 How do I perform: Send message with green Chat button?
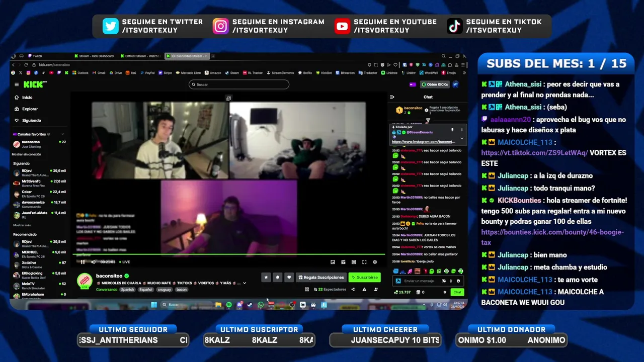(457, 292)
